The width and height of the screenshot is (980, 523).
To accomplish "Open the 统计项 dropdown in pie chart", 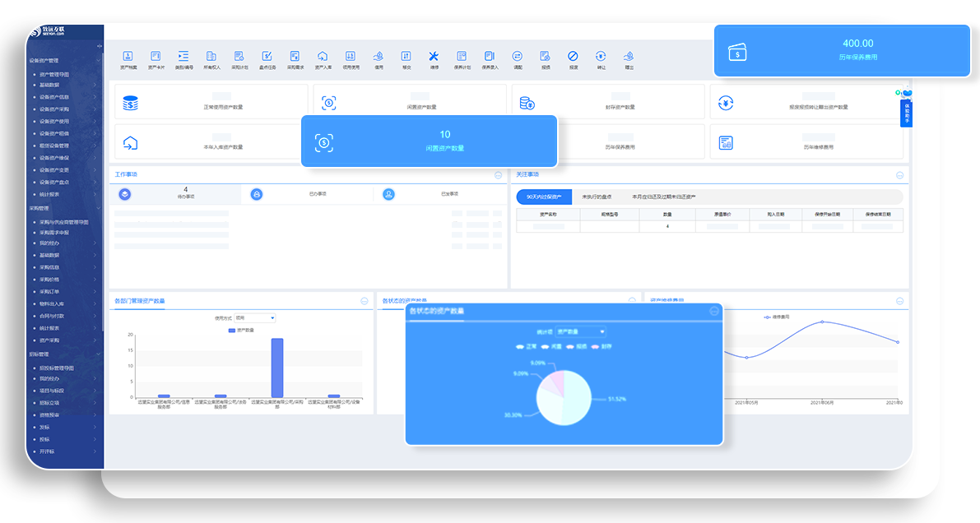I will click(x=581, y=331).
